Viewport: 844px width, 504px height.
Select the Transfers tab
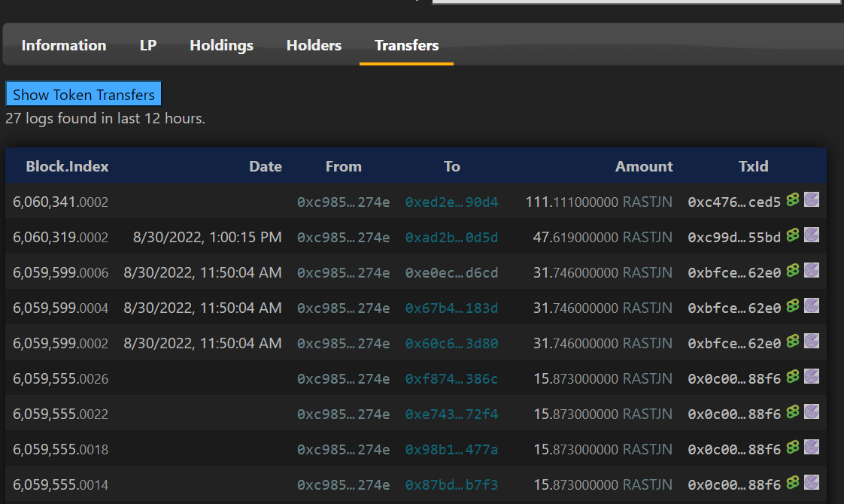point(406,45)
